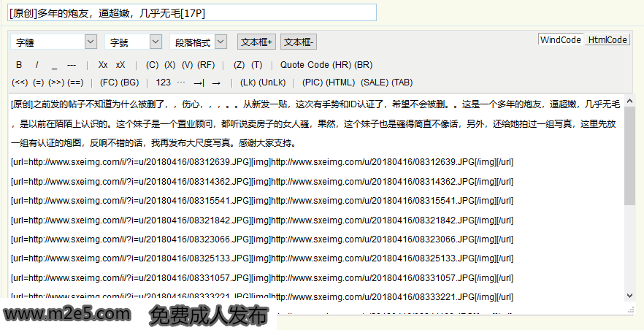Click the editor vertical scrollbar thumb

click(629, 156)
